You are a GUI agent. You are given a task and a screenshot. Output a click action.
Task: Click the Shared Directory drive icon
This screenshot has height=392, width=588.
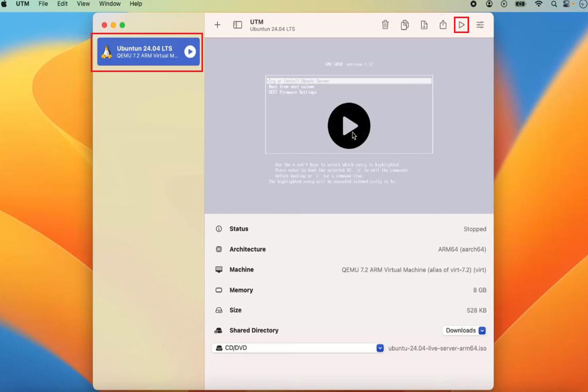218,330
